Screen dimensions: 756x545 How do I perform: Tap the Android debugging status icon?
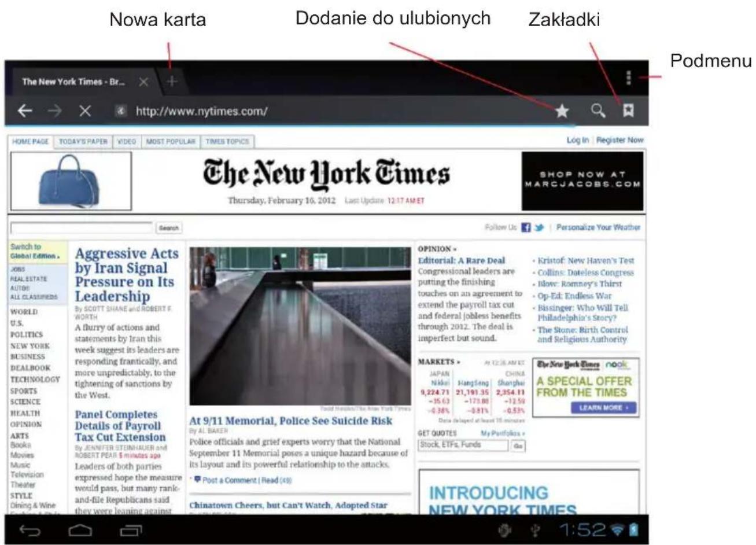point(505,531)
